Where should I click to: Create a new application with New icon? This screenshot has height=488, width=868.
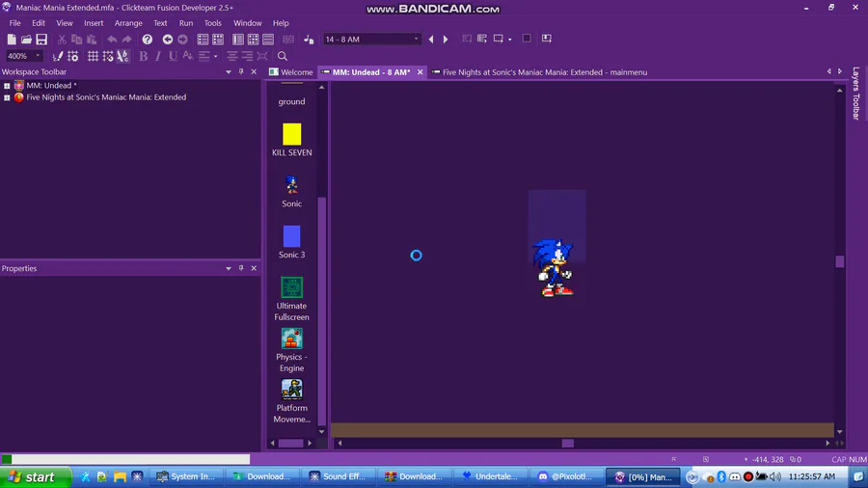(11, 40)
